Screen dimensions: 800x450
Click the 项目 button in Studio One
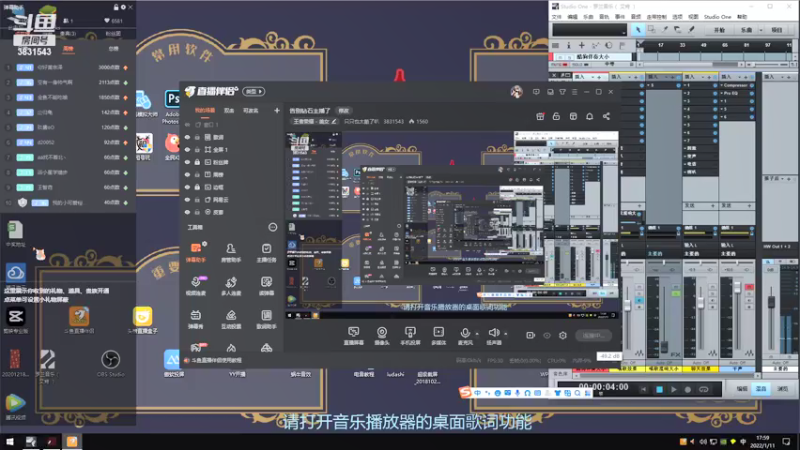[777, 30]
